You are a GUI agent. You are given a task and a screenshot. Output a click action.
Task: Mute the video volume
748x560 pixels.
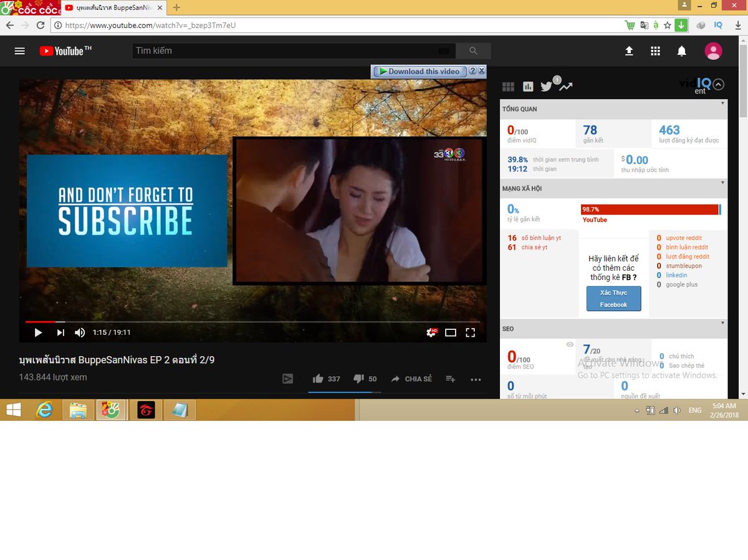pos(80,332)
